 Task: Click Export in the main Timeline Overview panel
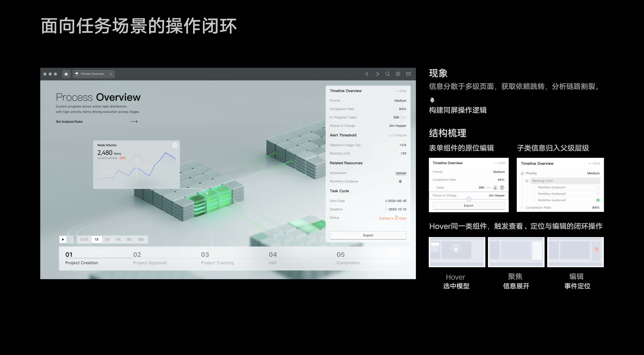[x=368, y=235]
